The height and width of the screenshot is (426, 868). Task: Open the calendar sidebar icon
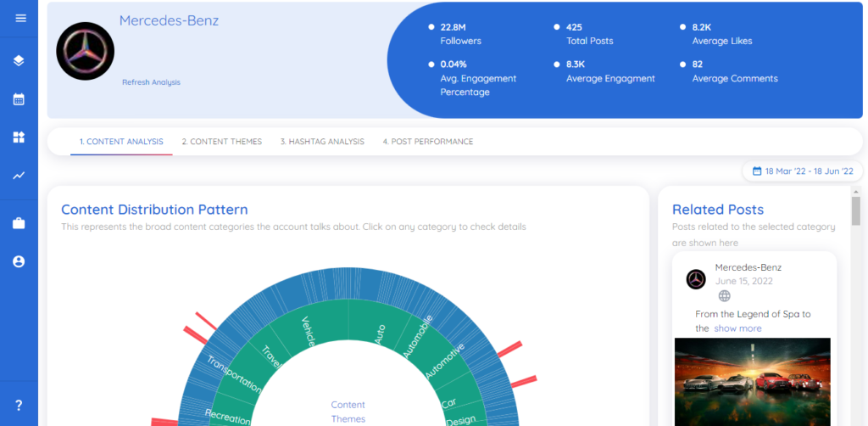tap(19, 100)
